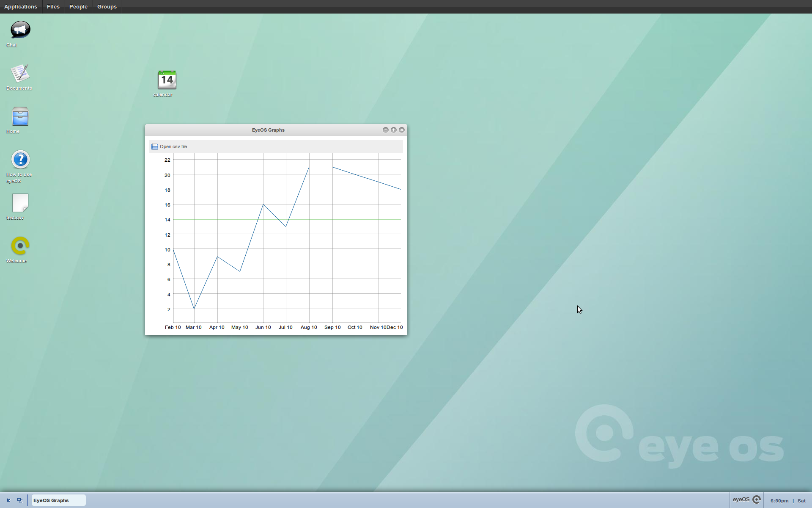Image resolution: width=812 pixels, height=508 pixels.
Task: Open the How to use eyeOS icon
Action: 20,160
